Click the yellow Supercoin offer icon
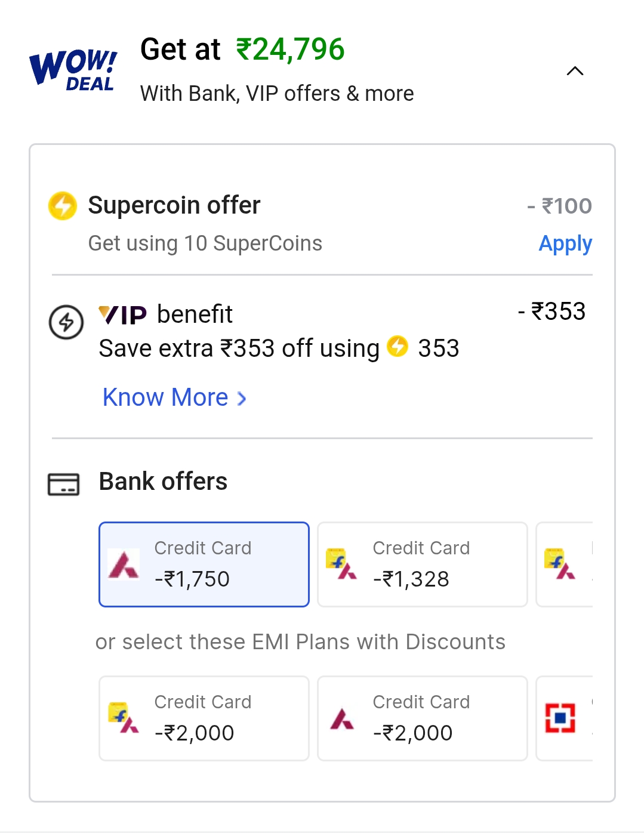 point(63,206)
